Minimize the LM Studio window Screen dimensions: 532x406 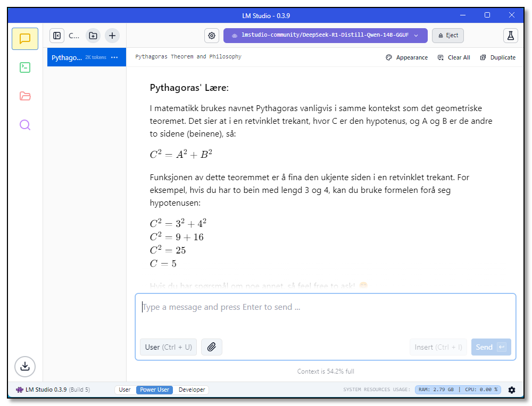463,15
